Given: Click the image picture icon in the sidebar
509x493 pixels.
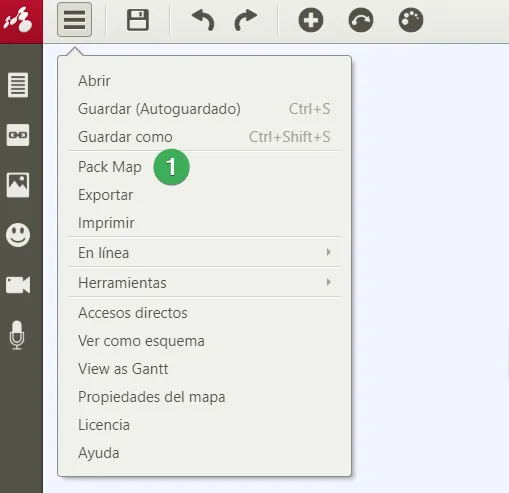Looking at the screenshot, I should pos(18,185).
